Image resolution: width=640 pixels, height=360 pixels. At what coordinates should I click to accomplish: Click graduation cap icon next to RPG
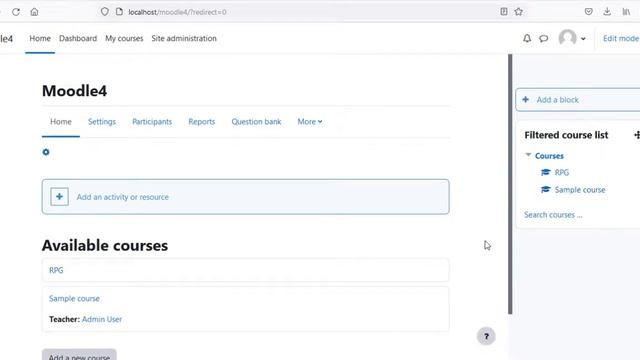546,172
